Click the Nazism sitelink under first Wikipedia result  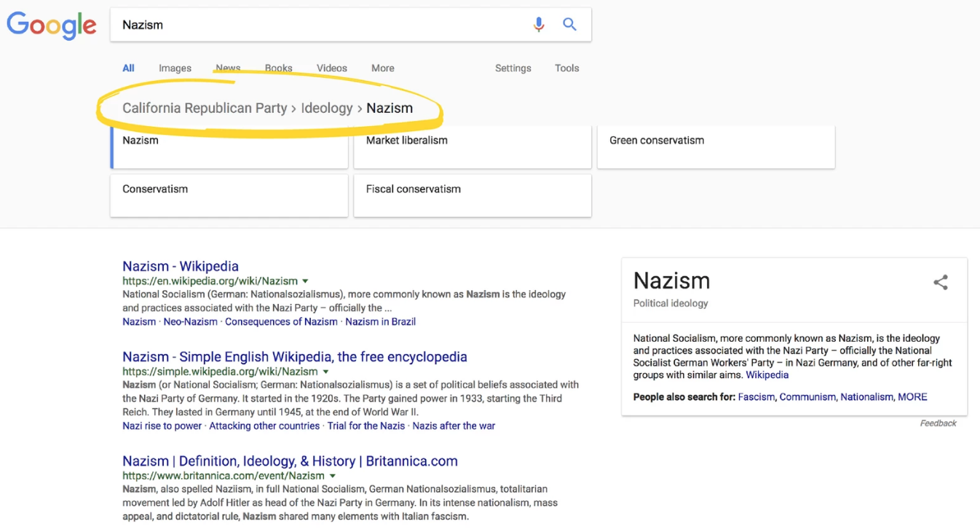click(139, 321)
